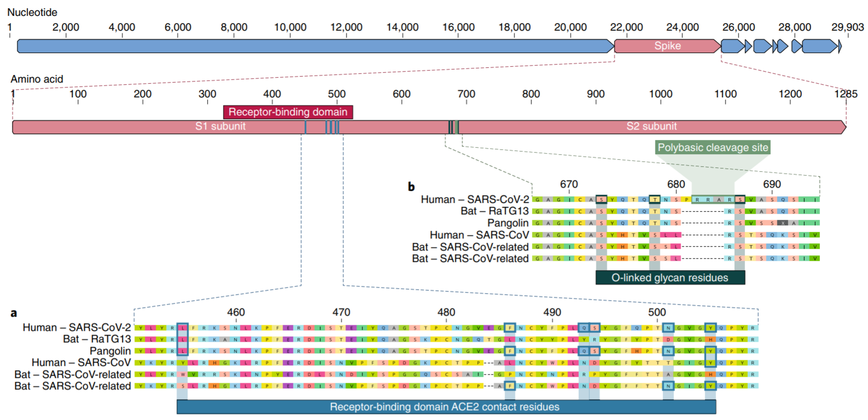Select the S1 subunit label

click(220, 126)
